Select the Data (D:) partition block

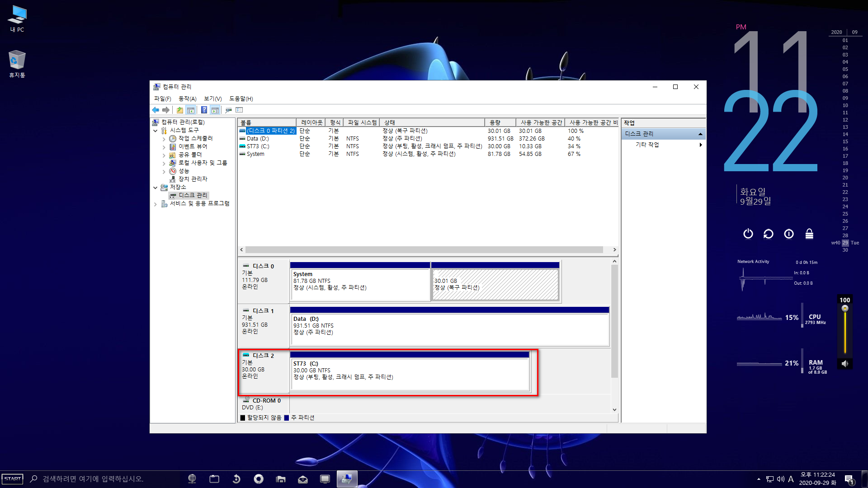click(449, 326)
